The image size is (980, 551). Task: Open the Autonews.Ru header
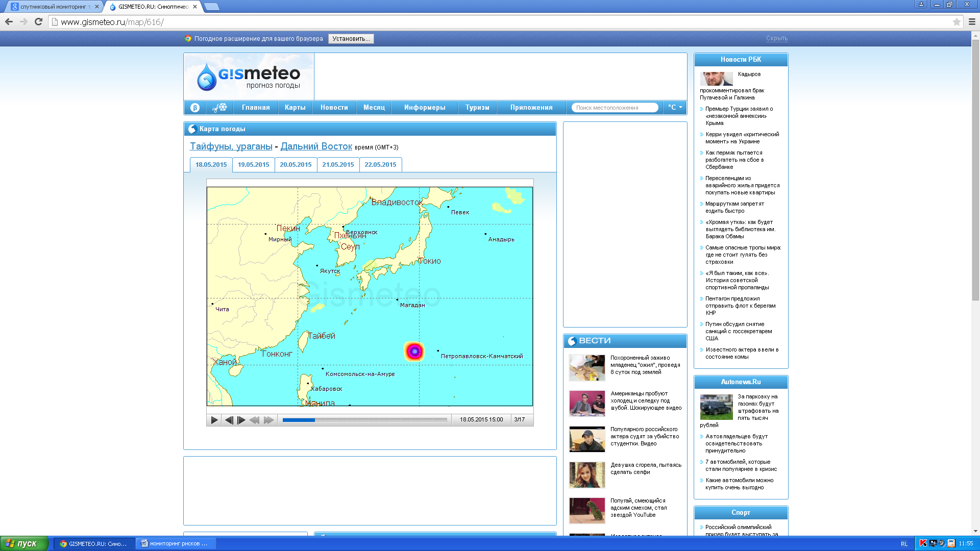point(741,382)
